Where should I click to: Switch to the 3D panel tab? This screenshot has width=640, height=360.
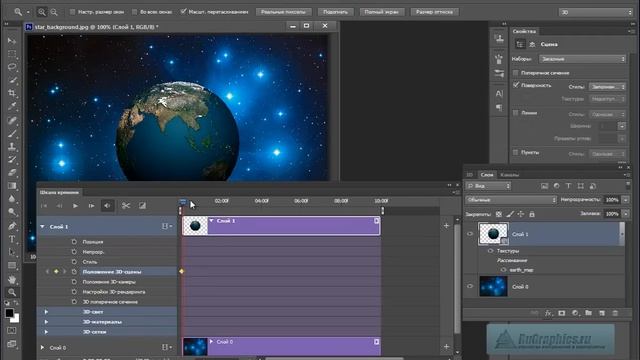[469, 175]
